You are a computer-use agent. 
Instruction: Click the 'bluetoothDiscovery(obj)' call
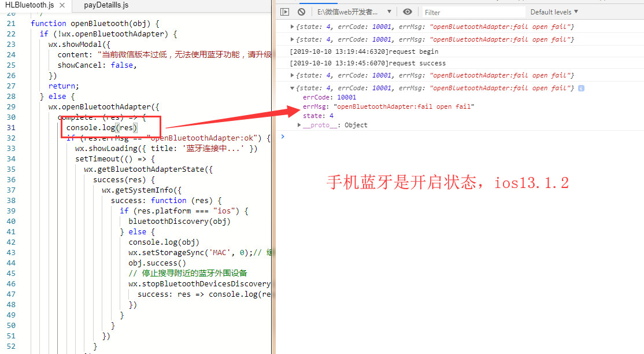point(179,221)
